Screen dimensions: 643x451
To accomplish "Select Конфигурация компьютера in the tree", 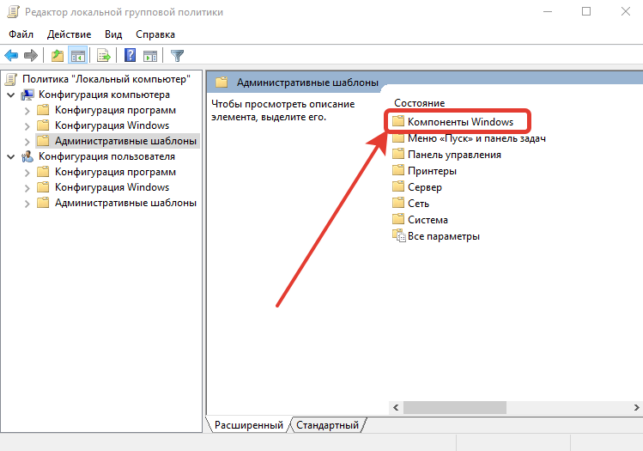I will (104, 95).
